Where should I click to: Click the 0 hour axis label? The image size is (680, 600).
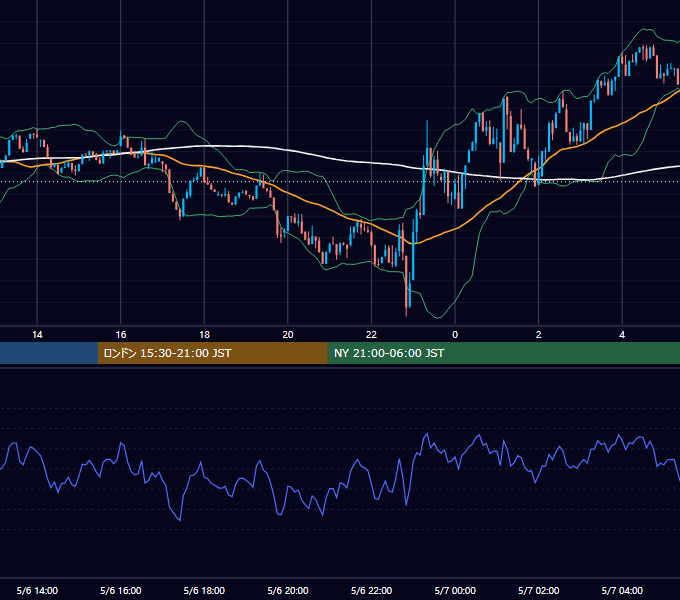pos(455,335)
